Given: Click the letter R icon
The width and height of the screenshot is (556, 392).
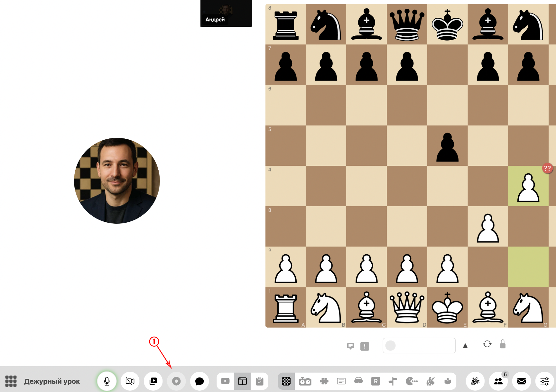Looking at the screenshot, I should 375,381.
